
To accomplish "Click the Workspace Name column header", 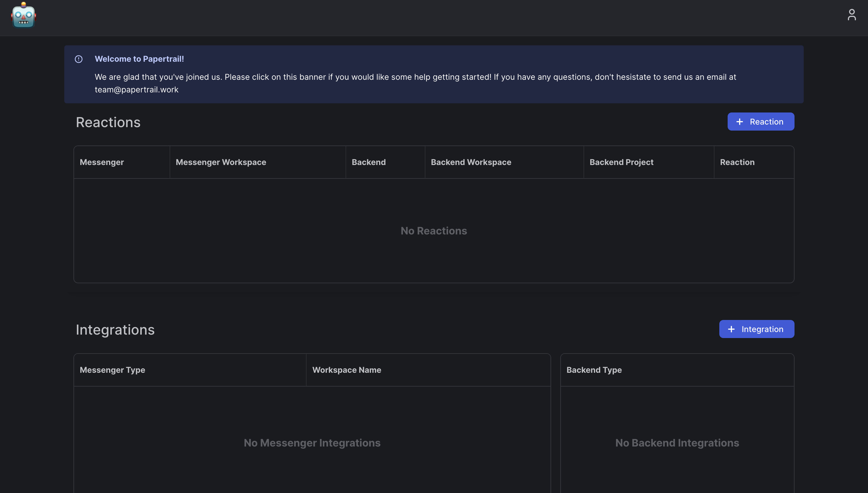I will click(346, 370).
